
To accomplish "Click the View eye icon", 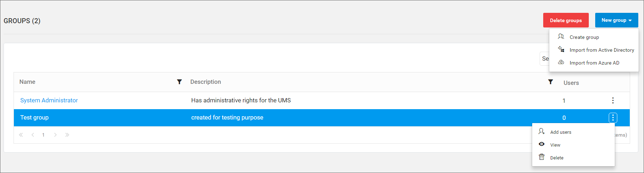I will point(541,144).
